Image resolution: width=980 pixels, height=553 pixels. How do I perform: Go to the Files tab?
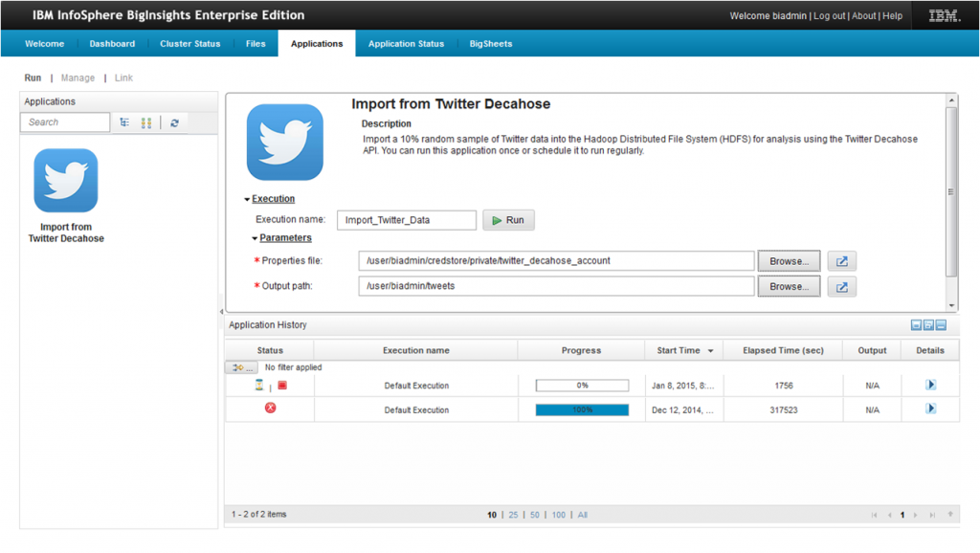tap(256, 44)
